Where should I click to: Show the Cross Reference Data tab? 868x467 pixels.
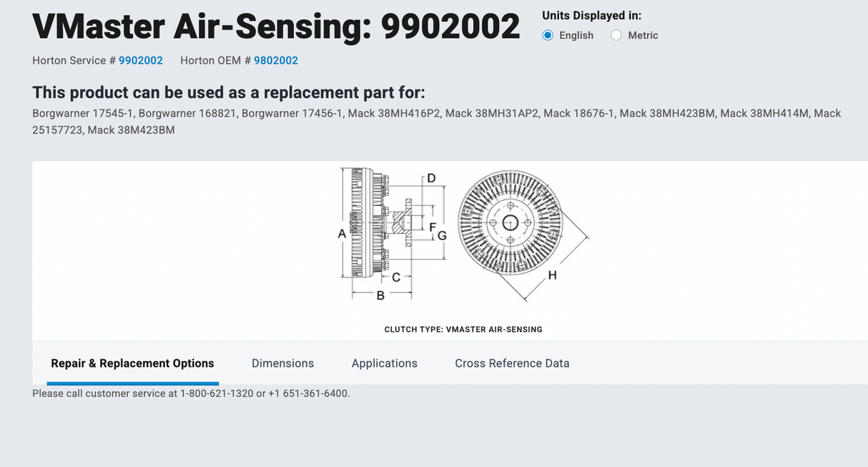click(512, 363)
